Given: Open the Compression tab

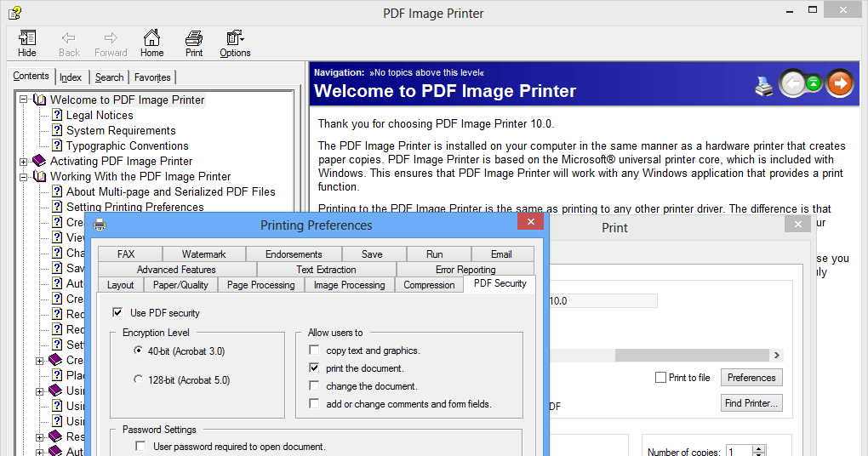Looking at the screenshot, I should 429,284.
